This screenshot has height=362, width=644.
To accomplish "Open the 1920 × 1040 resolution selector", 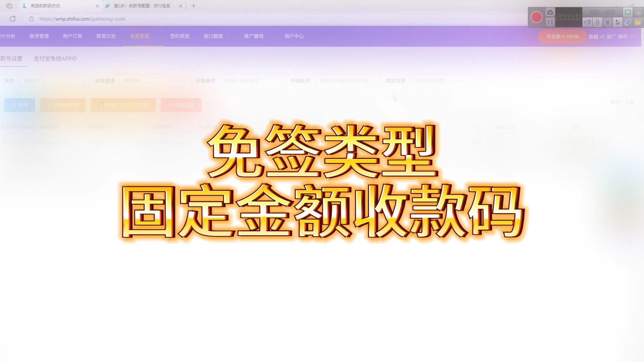I will tap(602, 12).
